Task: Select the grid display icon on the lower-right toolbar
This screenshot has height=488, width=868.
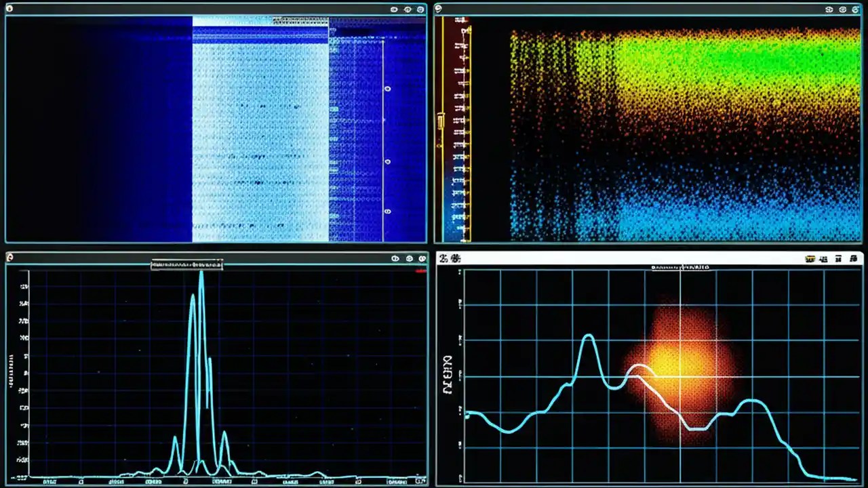Action: pos(839,258)
